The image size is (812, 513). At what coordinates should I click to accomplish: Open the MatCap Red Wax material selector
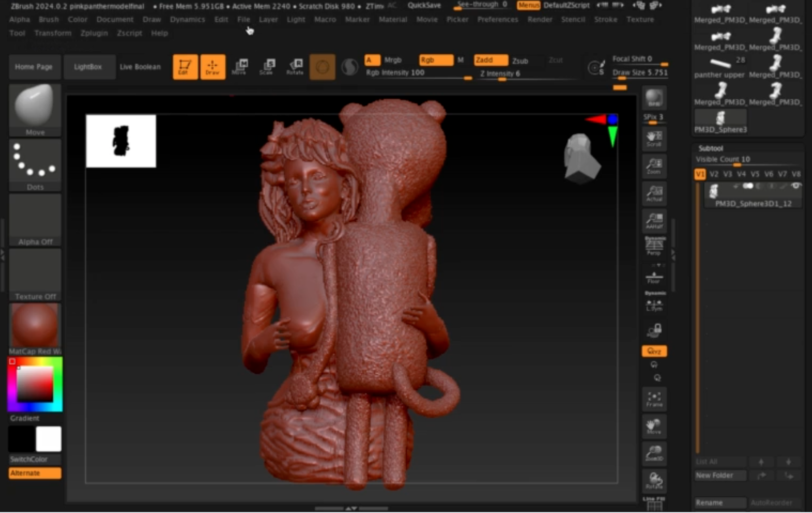35,329
